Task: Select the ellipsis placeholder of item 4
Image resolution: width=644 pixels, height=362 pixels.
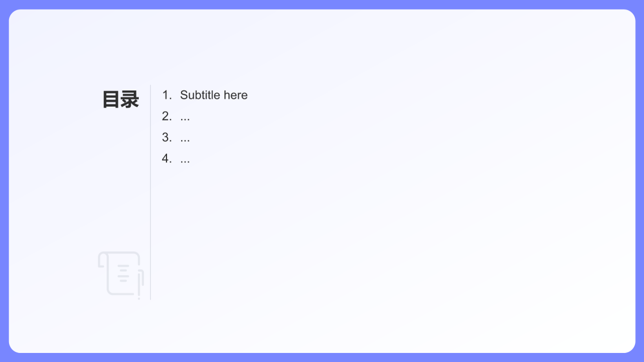Action: 185,162
